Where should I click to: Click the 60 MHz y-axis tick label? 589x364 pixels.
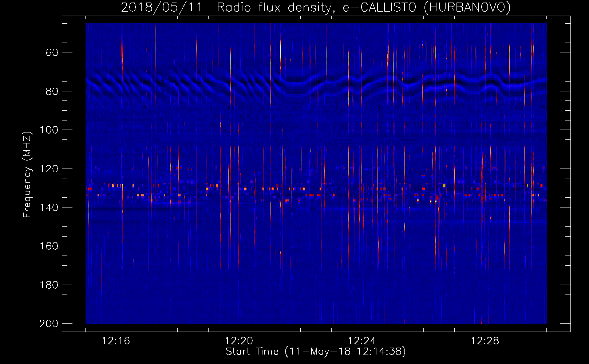point(52,52)
